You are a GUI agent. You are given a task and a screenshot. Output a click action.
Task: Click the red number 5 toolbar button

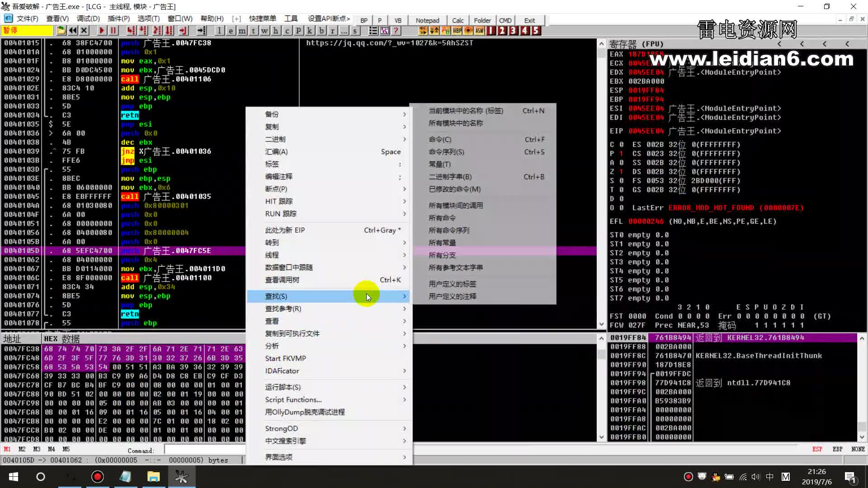click(x=536, y=30)
